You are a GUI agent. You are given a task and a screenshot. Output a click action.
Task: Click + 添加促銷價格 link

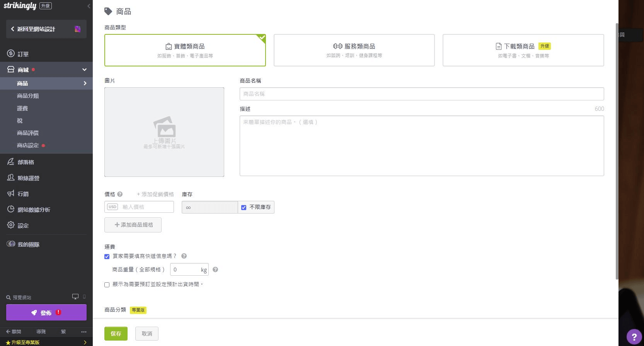155,194
